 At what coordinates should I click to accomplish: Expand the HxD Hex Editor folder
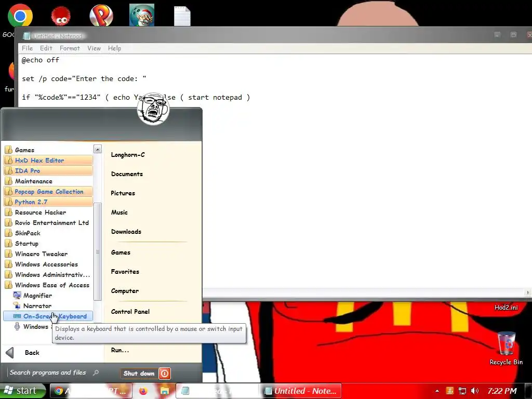48,160
